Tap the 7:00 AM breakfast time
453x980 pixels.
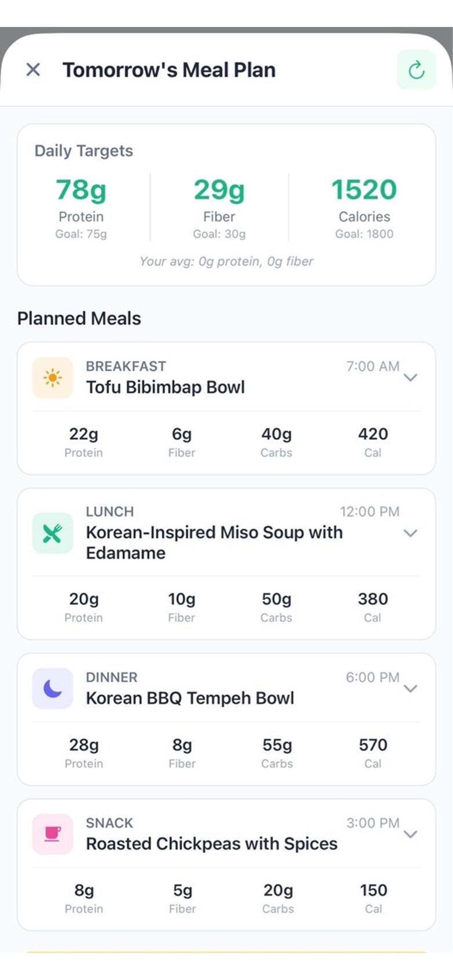tap(373, 366)
